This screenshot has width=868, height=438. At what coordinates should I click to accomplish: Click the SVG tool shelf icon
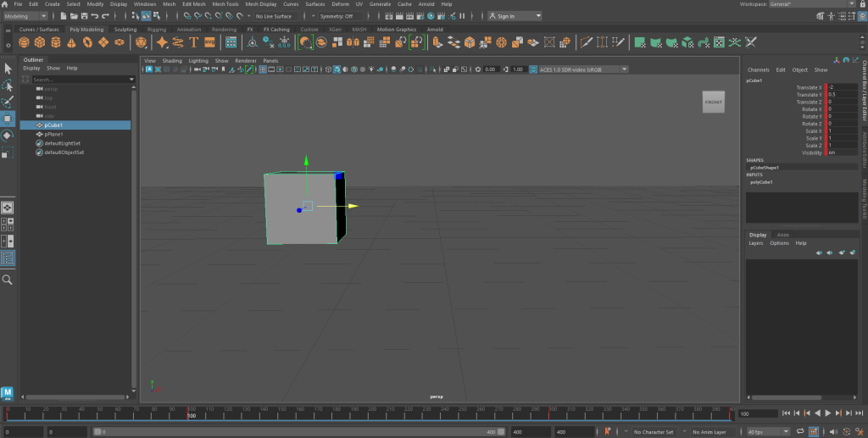coord(209,42)
